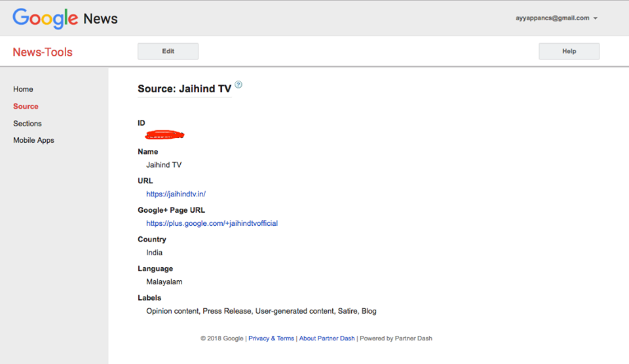The height and width of the screenshot is (364, 629).
Task: Open Sections in the sidebar
Action: (x=28, y=124)
